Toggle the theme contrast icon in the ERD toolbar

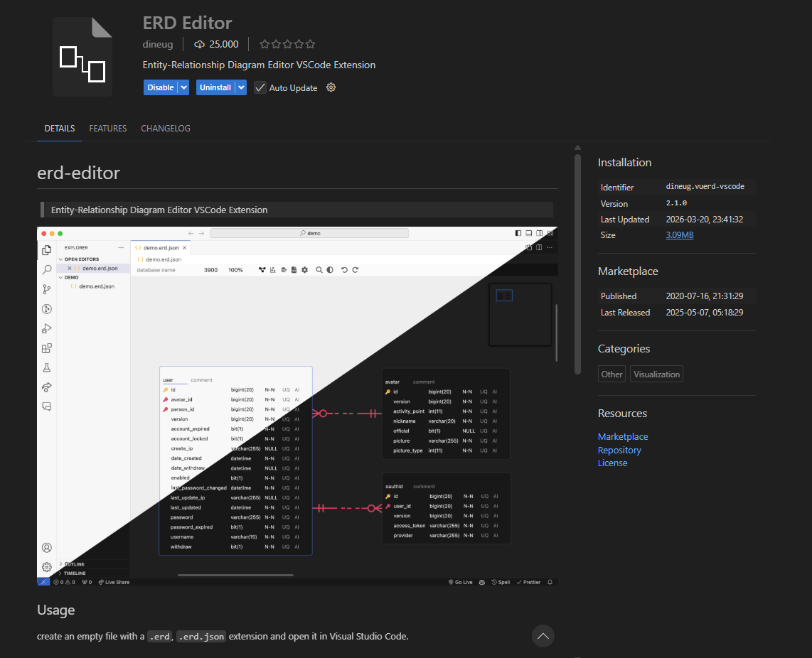(329, 270)
